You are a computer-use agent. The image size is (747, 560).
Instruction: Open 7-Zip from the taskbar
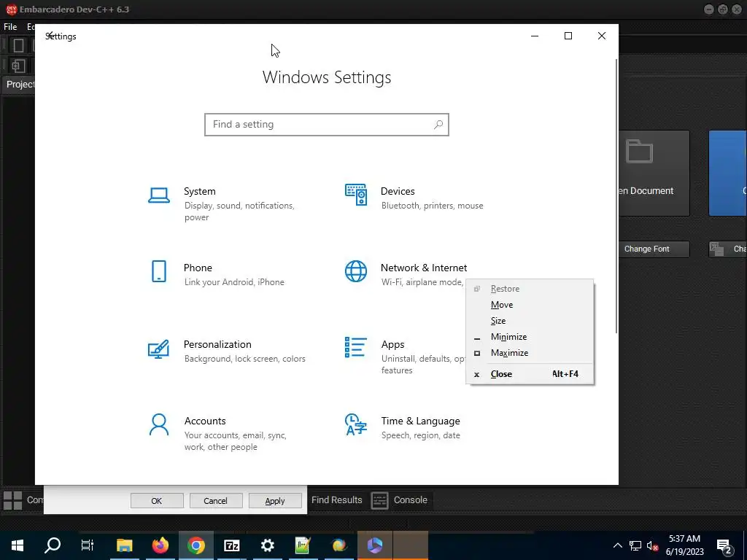(231, 545)
